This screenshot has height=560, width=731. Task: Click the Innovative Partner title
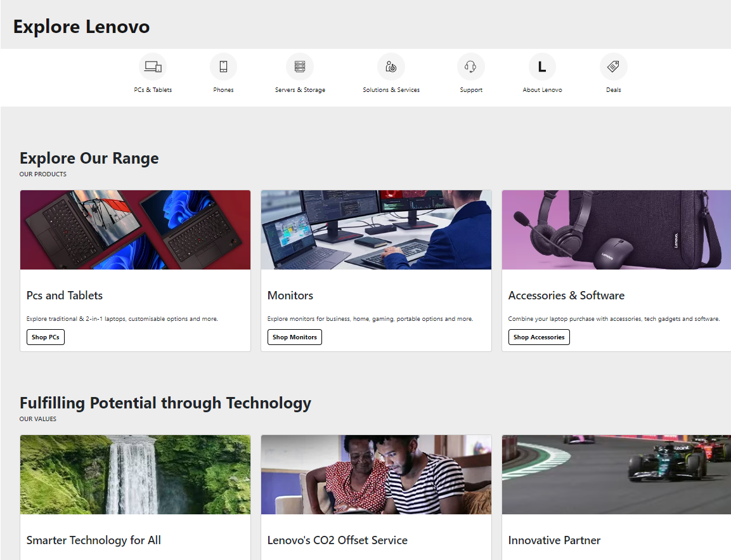click(x=554, y=540)
